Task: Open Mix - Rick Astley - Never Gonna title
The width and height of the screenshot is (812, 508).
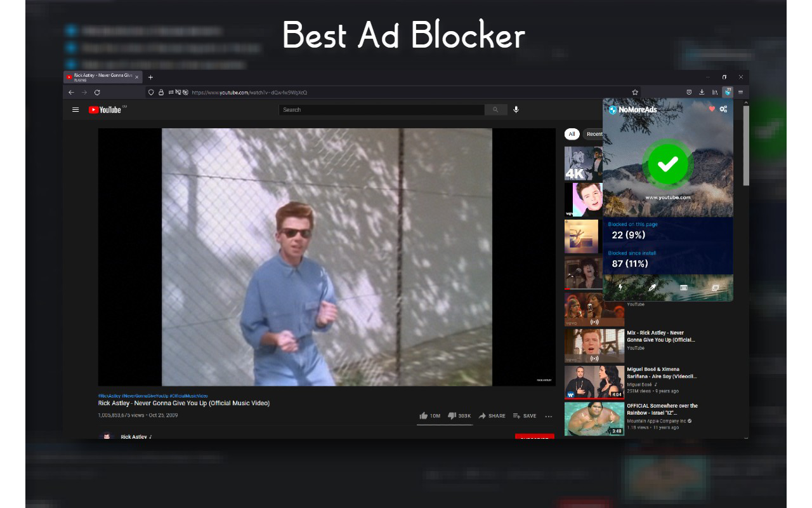Action: (x=661, y=337)
